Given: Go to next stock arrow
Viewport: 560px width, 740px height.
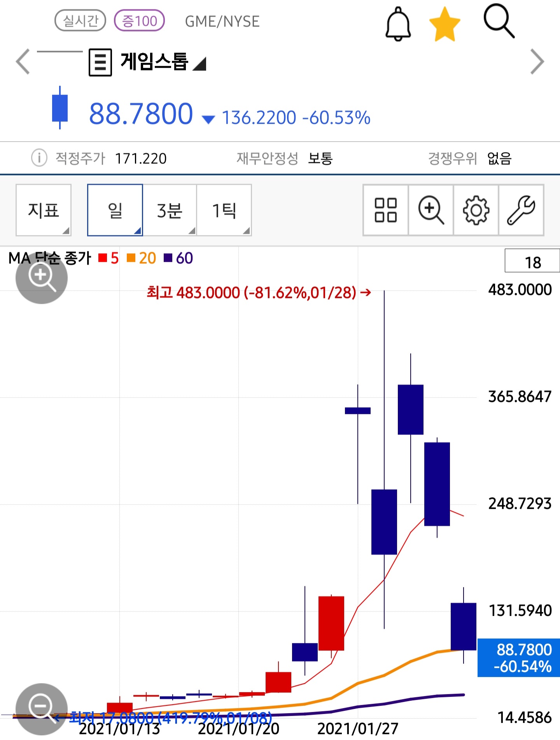Looking at the screenshot, I should [537, 61].
